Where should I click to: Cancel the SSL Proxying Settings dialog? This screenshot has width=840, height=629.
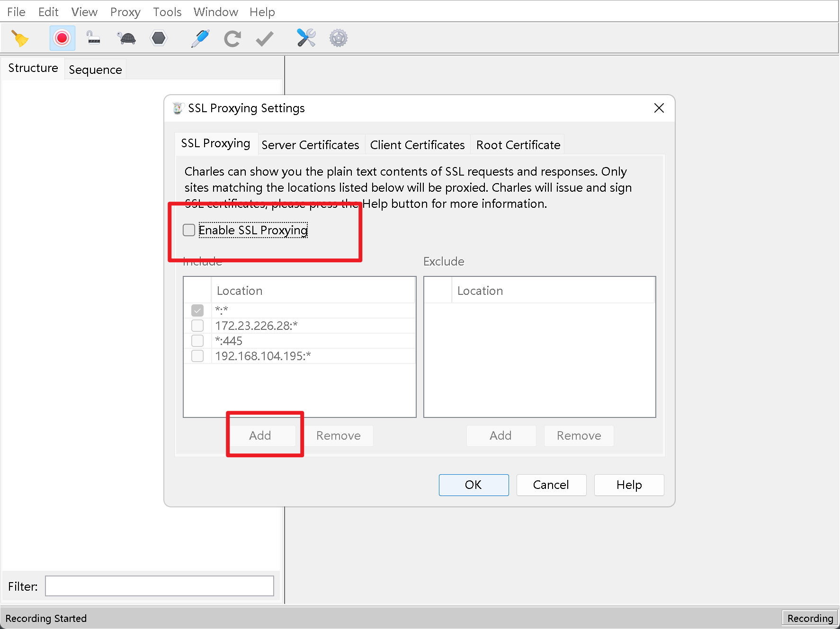click(551, 485)
